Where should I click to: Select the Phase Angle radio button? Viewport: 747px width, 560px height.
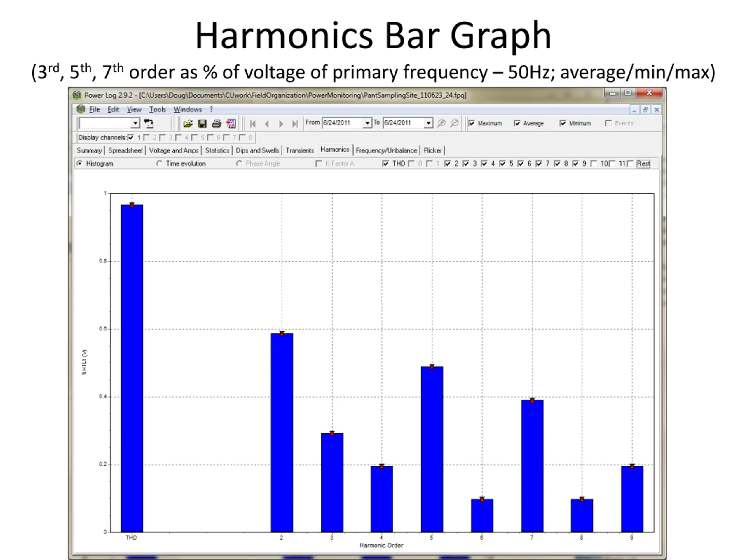[239, 164]
